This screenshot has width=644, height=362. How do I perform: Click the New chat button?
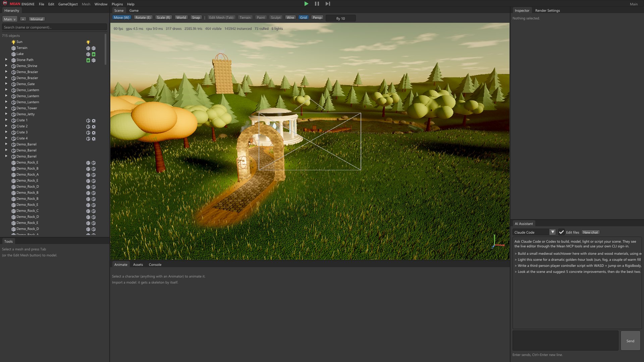590,232
